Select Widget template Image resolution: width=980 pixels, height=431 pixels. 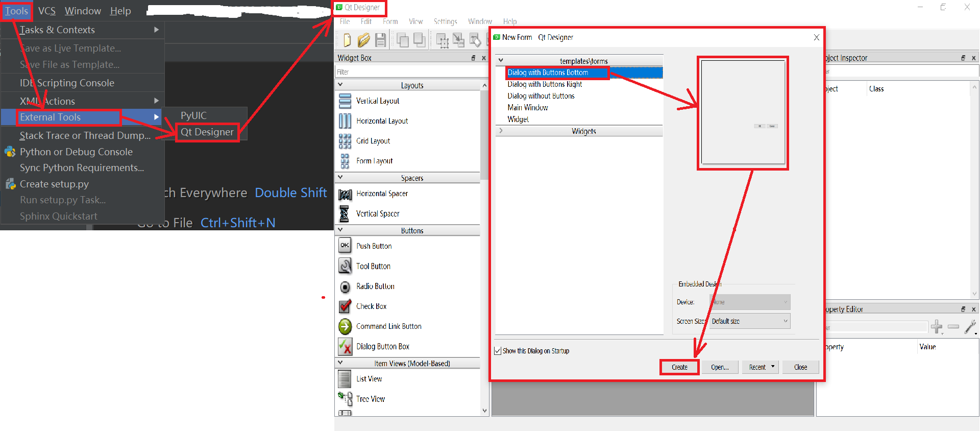click(518, 119)
